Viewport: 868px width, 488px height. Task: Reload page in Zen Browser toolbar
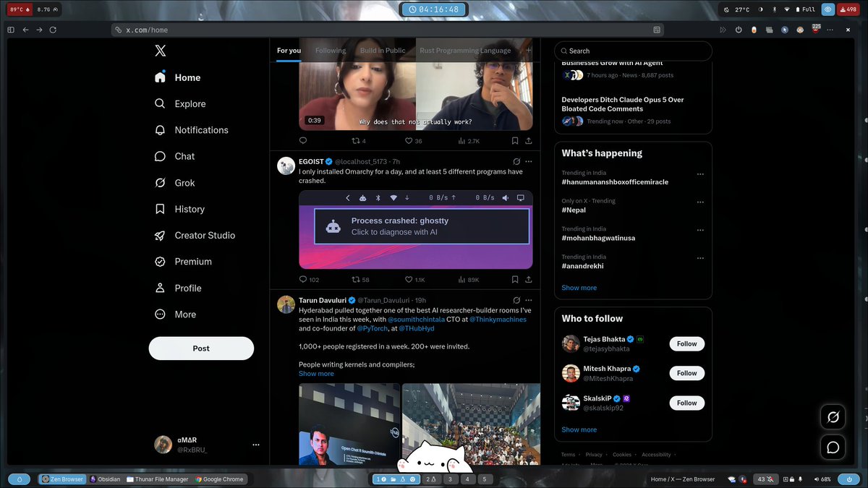[x=53, y=30]
